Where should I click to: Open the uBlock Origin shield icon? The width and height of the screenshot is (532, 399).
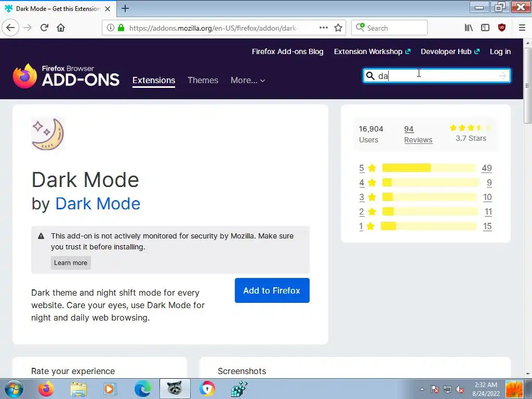502,28
